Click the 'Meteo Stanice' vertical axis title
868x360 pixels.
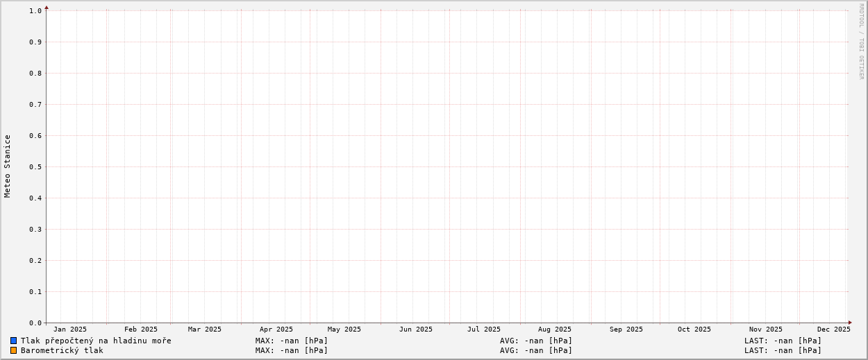pyautogui.click(x=8, y=166)
